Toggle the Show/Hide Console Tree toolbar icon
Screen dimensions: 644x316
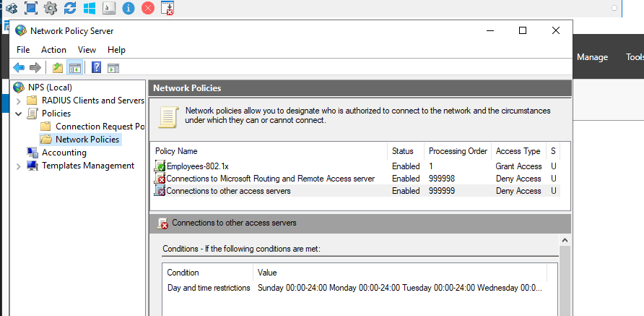(75, 67)
